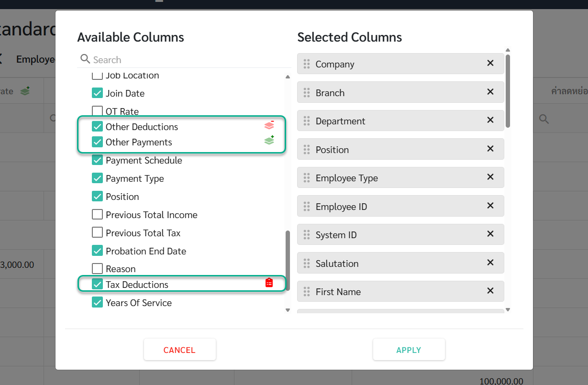Screen dimensions: 588x385
Task: Check the Previous Total Income checkbox
Action: (x=97, y=215)
